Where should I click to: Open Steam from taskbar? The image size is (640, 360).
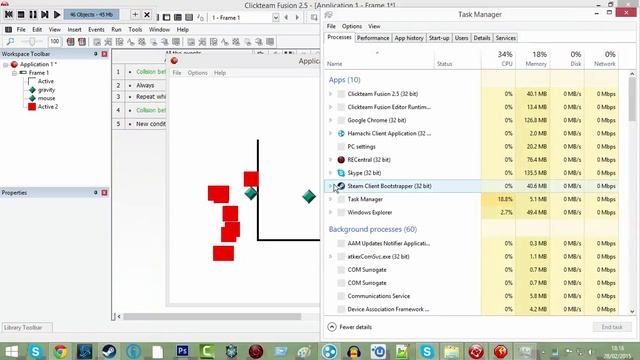[x=109, y=351]
